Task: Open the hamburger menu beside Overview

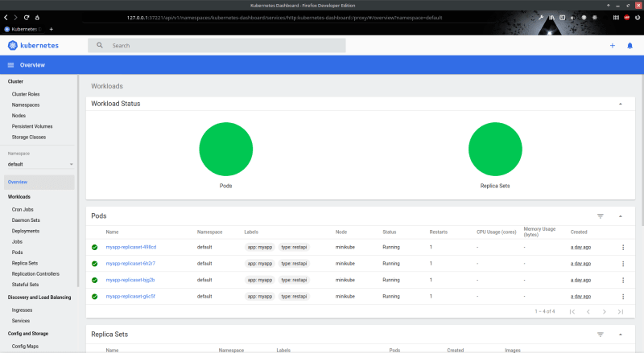Action: point(11,65)
